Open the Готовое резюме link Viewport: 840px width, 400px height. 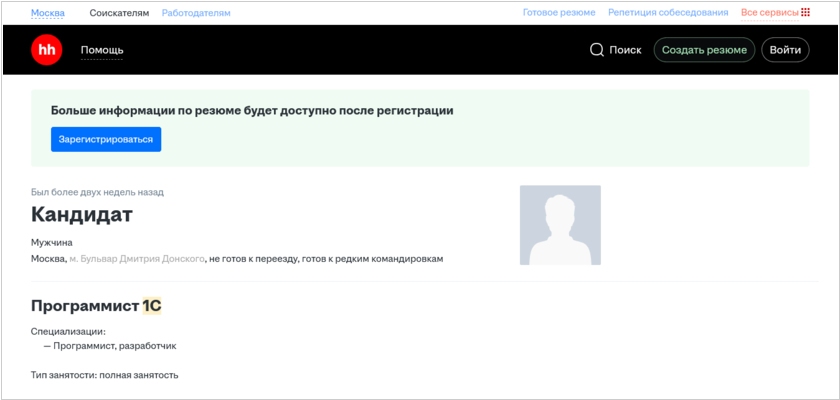[x=559, y=13]
